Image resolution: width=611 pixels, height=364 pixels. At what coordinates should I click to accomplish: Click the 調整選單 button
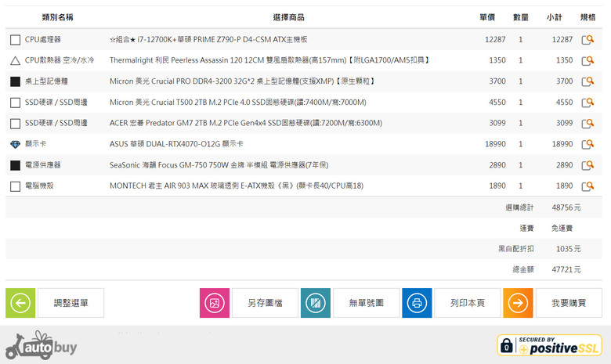pyautogui.click(x=71, y=303)
